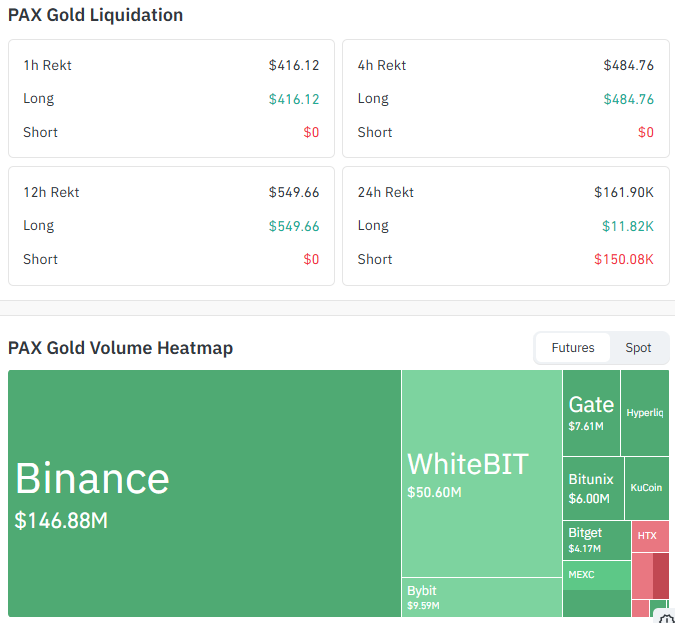Screen dimensions: 675x623
Task: Click the "Short" label in 12h Rekt card
Action: [40, 259]
